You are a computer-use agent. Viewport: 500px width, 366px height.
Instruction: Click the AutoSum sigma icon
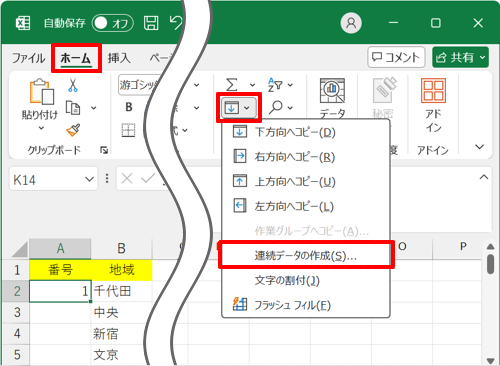click(232, 85)
